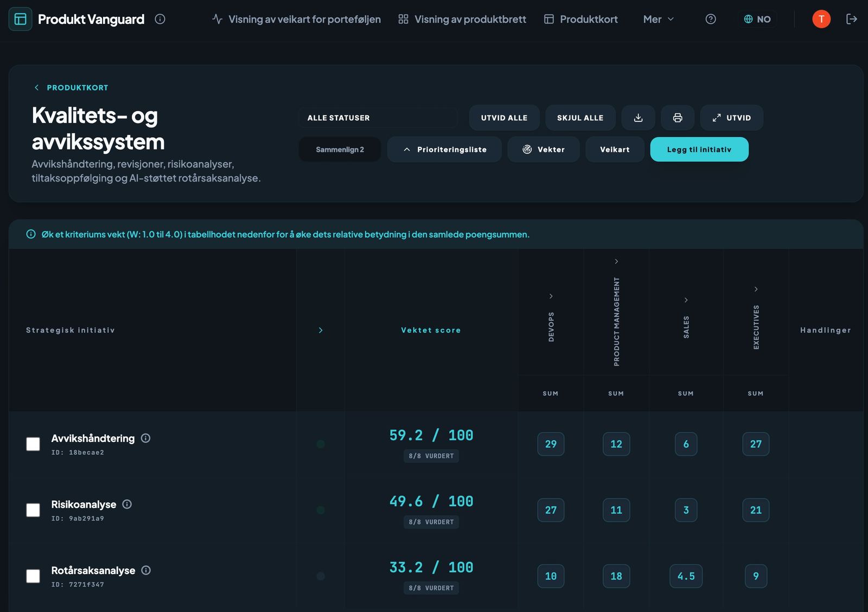This screenshot has height=612, width=868.
Task: Click Avvikshåndtering DevOps sum 29
Action: [551, 444]
